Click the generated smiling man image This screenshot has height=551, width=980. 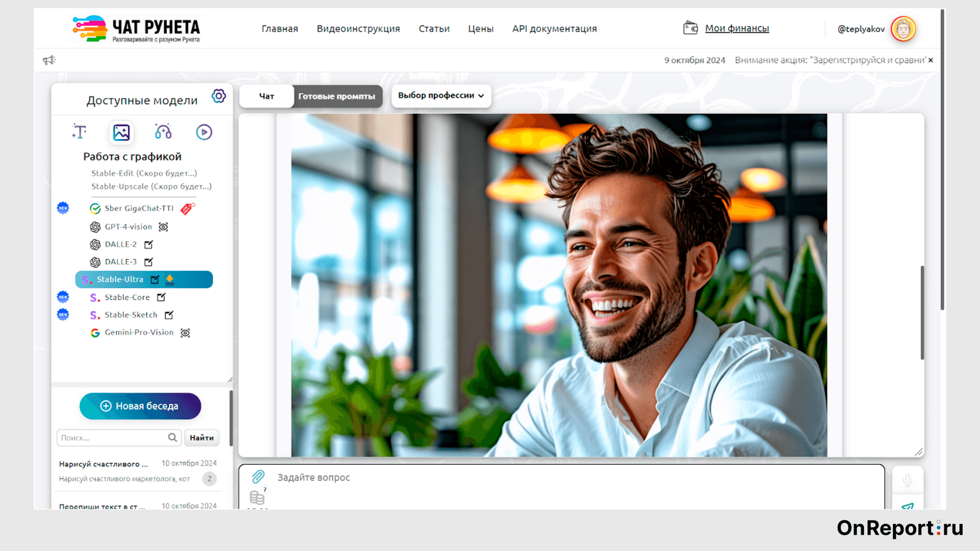(559, 285)
